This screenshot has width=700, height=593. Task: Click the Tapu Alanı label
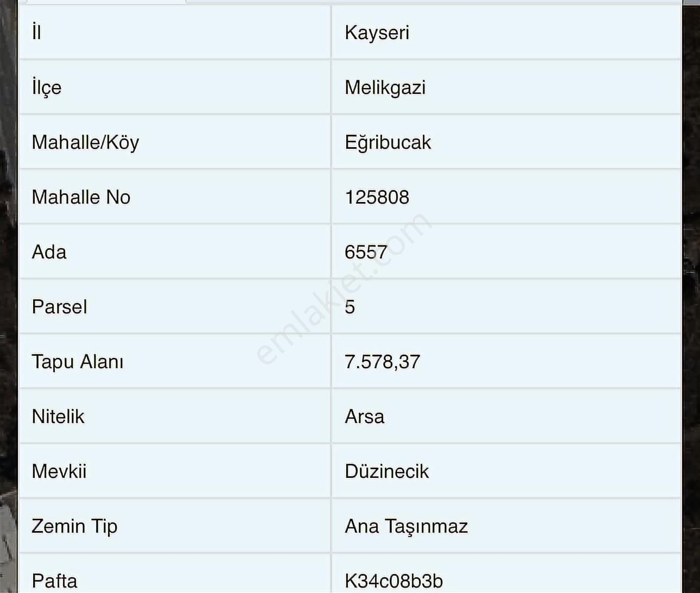pyautogui.click(x=78, y=362)
